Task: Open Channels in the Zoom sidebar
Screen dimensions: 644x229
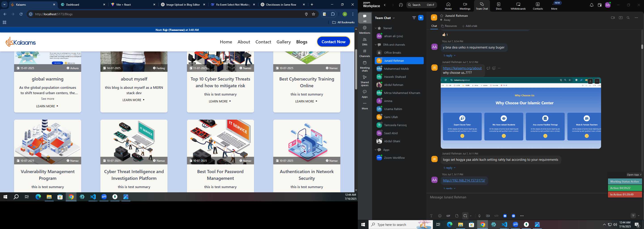Action: pos(365,53)
